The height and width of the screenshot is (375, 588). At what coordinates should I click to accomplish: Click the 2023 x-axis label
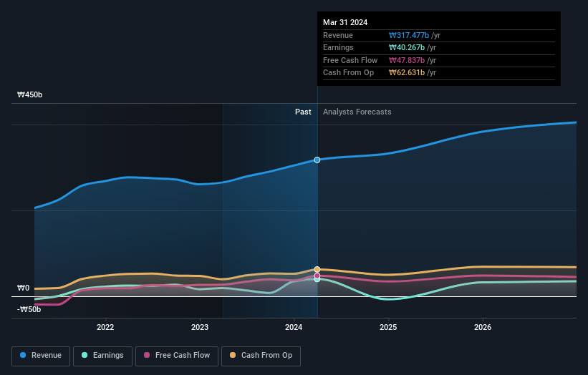pos(200,328)
